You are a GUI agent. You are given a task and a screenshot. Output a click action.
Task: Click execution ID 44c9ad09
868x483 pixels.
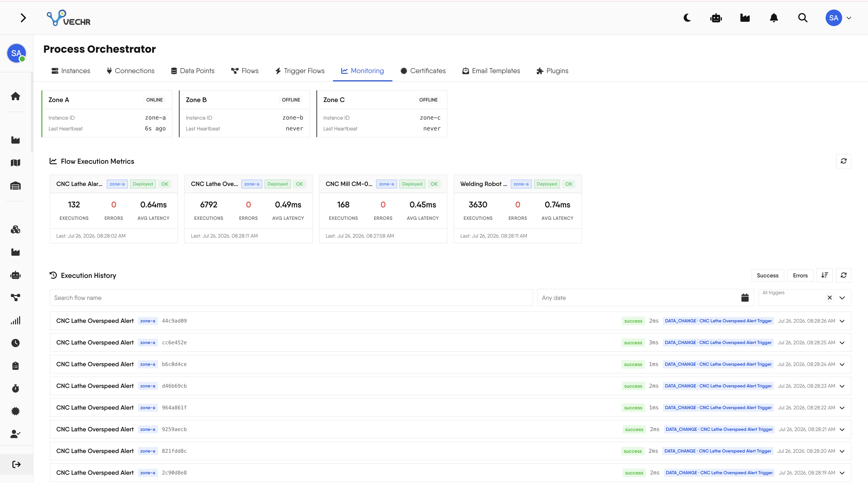coord(174,321)
